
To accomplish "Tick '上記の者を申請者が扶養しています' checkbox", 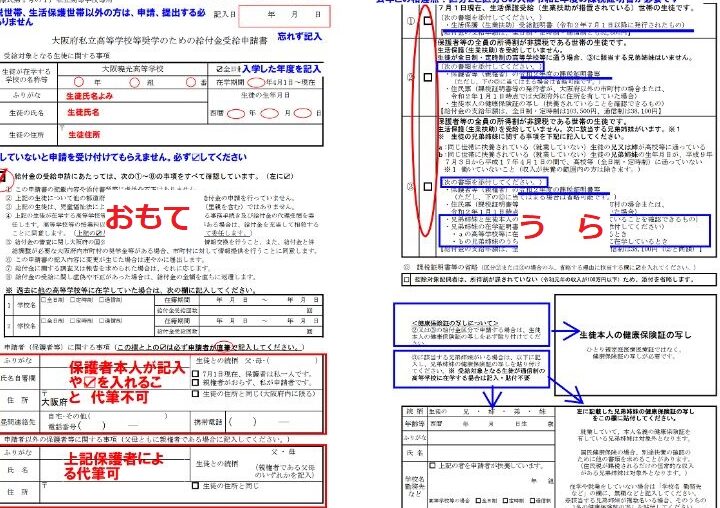I will pyautogui.click(x=432, y=466).
